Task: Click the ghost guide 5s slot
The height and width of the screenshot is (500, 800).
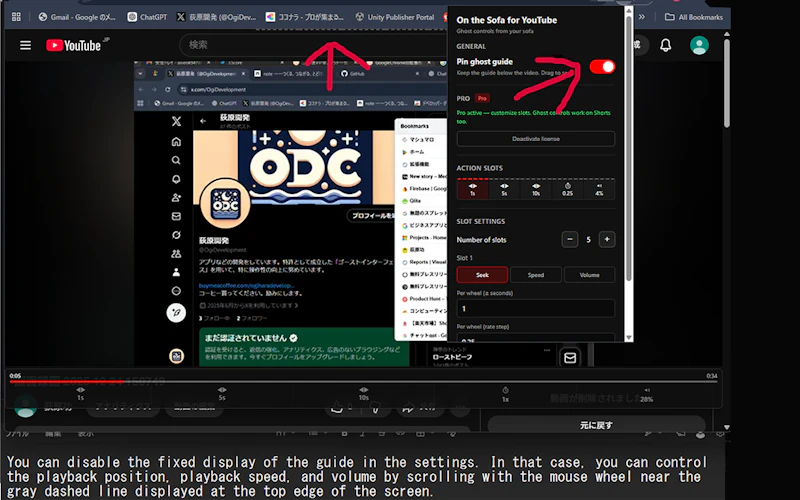Action: click(222, 393)
